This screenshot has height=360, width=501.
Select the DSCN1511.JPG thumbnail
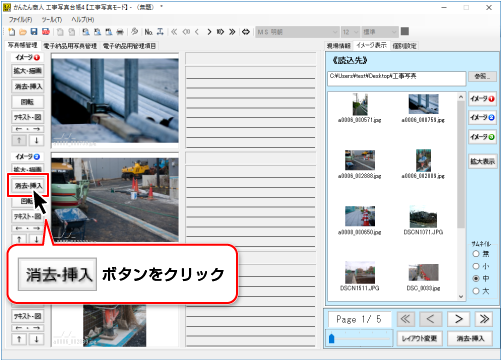coord(360,276)
